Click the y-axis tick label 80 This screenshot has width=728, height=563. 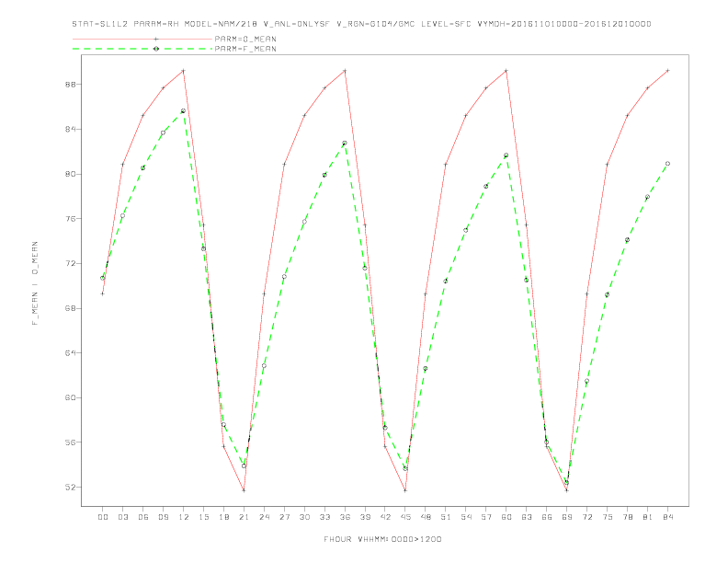tap(70, 174)
